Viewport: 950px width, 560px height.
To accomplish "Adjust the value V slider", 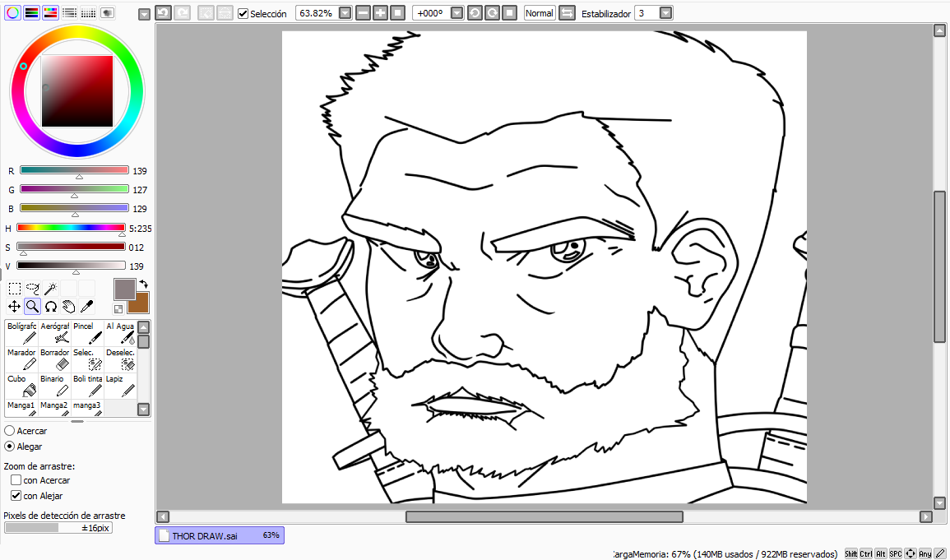I will pyautogui.click(x=71, y=266).
